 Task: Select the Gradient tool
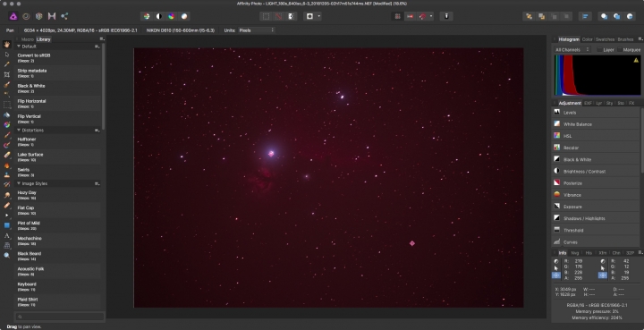point(7,125)
